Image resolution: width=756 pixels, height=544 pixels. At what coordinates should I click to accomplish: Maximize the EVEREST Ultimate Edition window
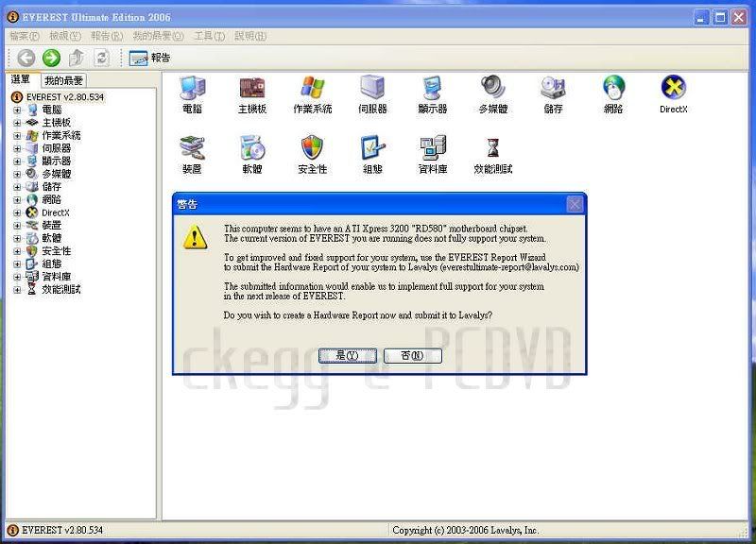[720, 17]
